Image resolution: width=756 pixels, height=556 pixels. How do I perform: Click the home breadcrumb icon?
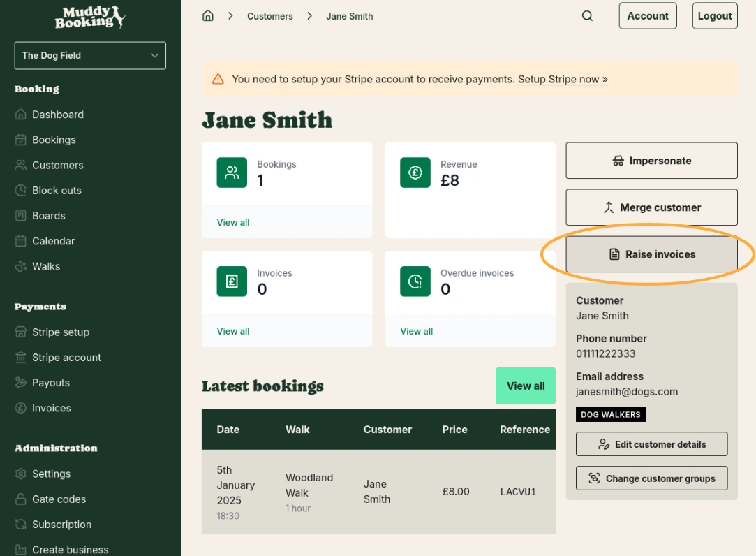(x=207, y=15)
